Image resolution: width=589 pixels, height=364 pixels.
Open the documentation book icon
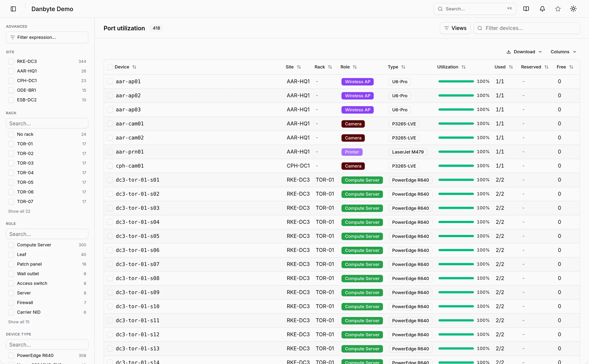[526, 9]
